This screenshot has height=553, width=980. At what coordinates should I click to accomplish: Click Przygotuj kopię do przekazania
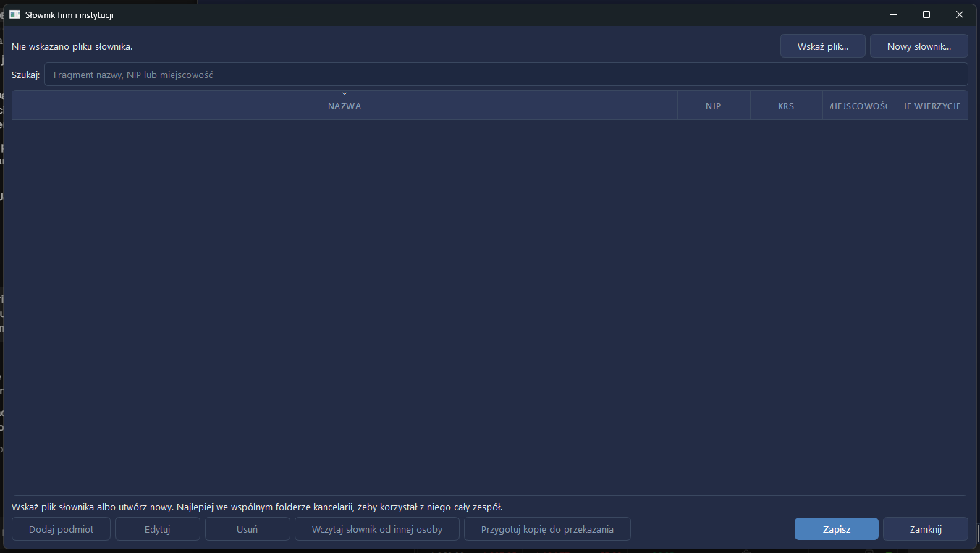[547, 529]
